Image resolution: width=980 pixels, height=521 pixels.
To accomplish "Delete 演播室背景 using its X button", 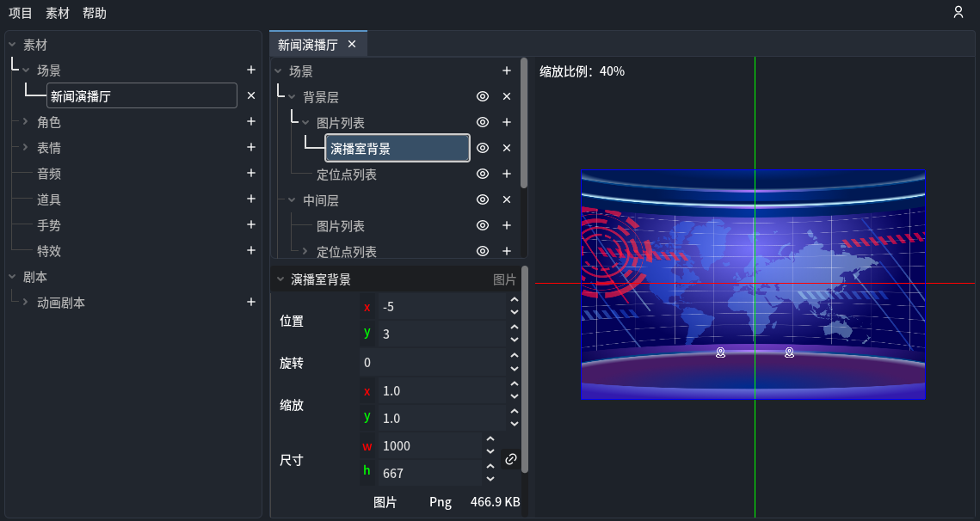I will click(x=507, y=148).
